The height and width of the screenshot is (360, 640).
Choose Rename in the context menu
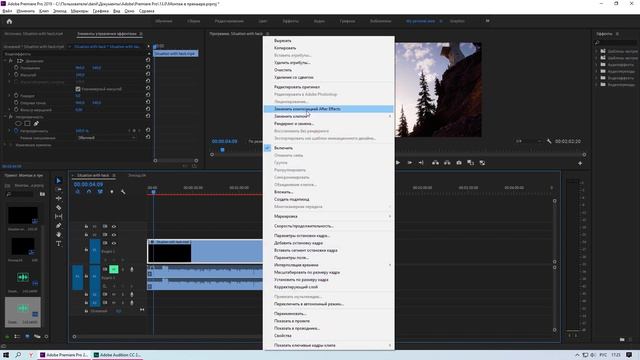pyautogui.click(x=329, y=314)
